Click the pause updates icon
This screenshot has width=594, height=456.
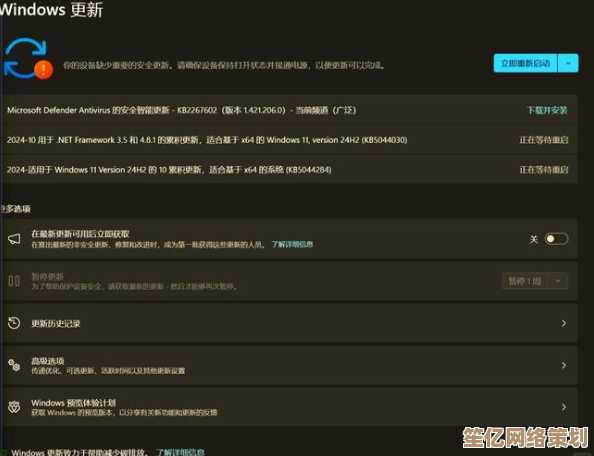(x=14, y=281)
